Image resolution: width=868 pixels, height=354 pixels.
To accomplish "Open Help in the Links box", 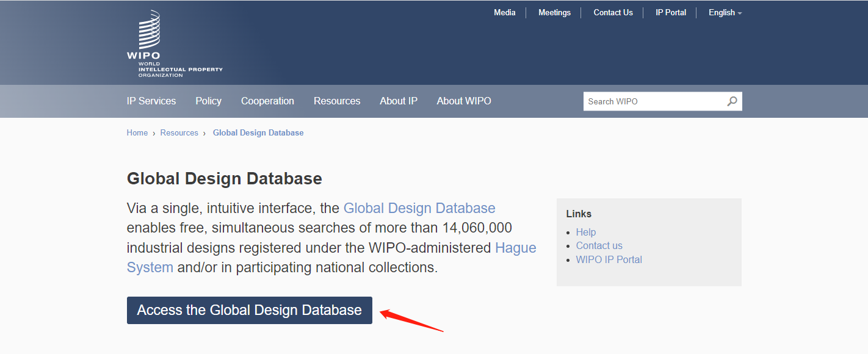I will click(585, 232).
